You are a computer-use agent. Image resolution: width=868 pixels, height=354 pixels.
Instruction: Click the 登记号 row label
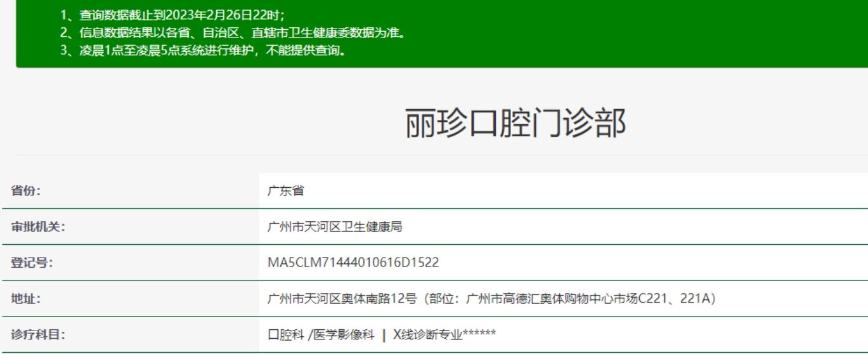(x=32, y=262)
